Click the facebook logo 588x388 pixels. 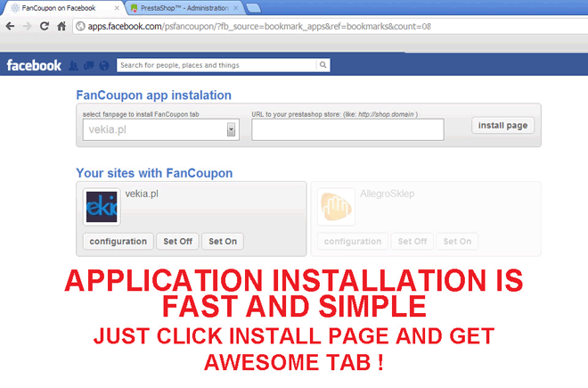click(x=34, y=65)
